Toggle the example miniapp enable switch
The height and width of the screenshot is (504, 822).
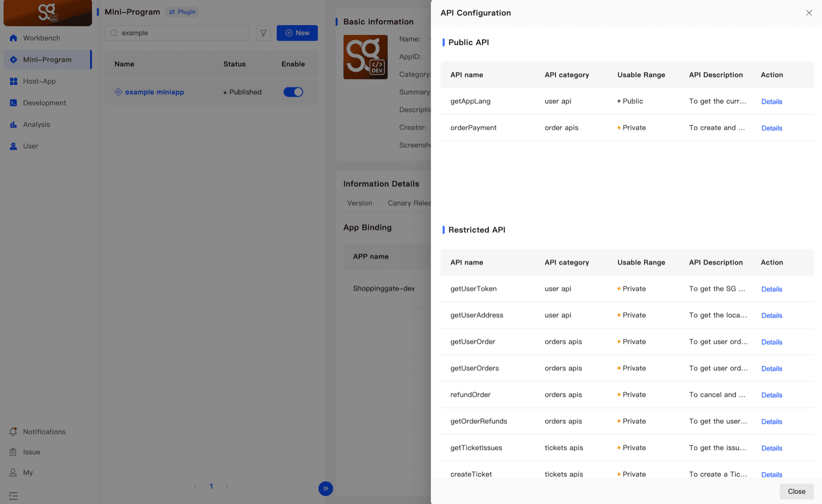pos(293,92)
